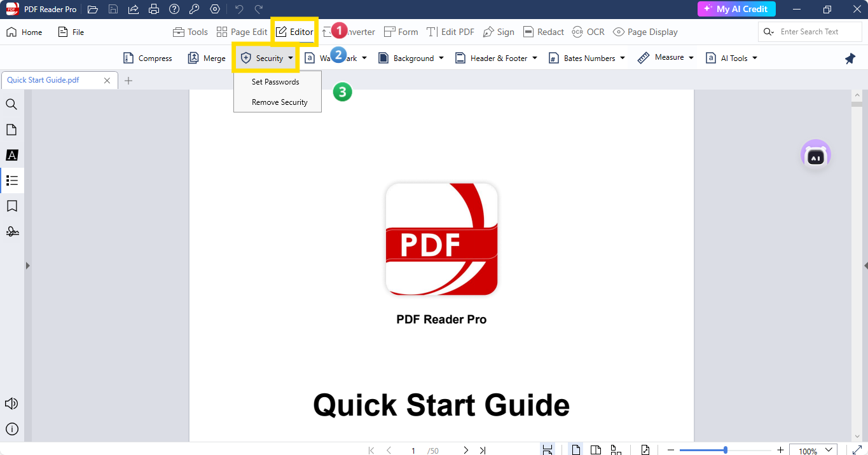The image size is (868, 455).
Task: Go to the first page
Action: (x=371, y=451)
